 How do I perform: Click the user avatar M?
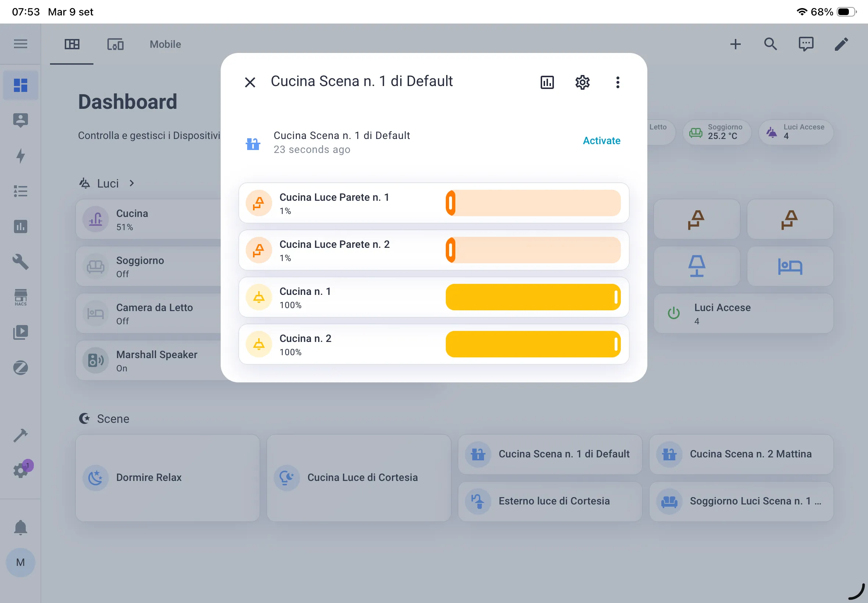pos(20,563)
